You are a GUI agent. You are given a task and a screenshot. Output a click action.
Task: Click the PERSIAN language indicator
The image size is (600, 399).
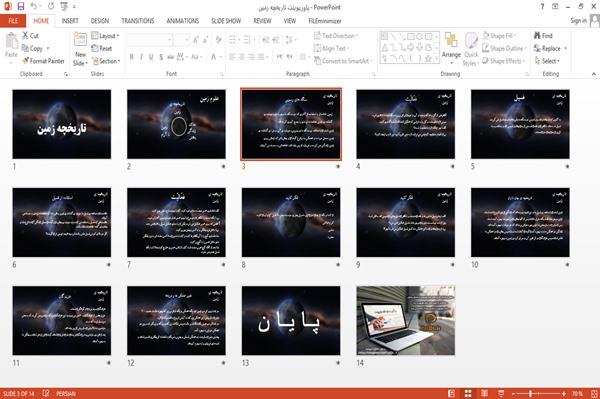[66, 393]
